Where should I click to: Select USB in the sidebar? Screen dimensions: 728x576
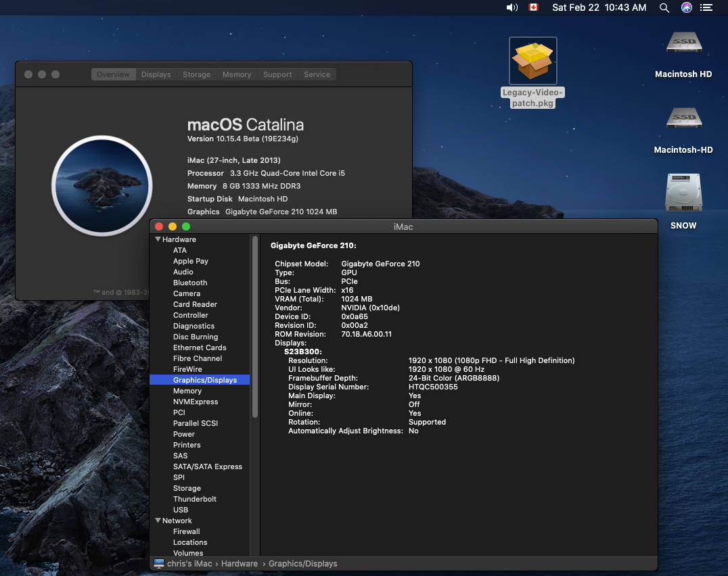pyautogui.click(x=181, y=510)
